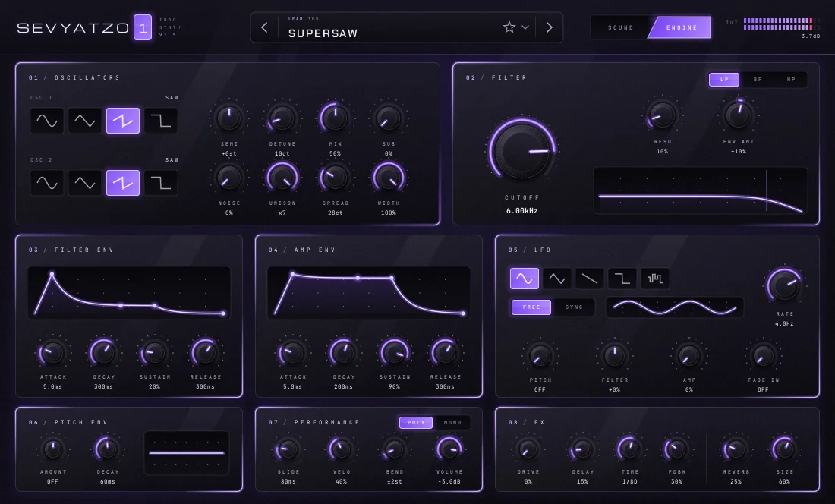This screenshot has height=504, width=835.
Task: Click the oscillator DETUNE knob
Action: point(282,118)
